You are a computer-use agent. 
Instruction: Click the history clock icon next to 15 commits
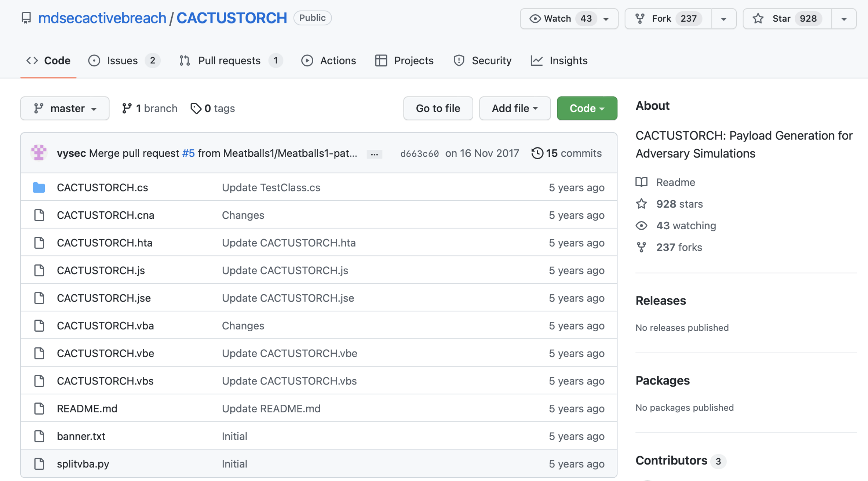point(537,153)
